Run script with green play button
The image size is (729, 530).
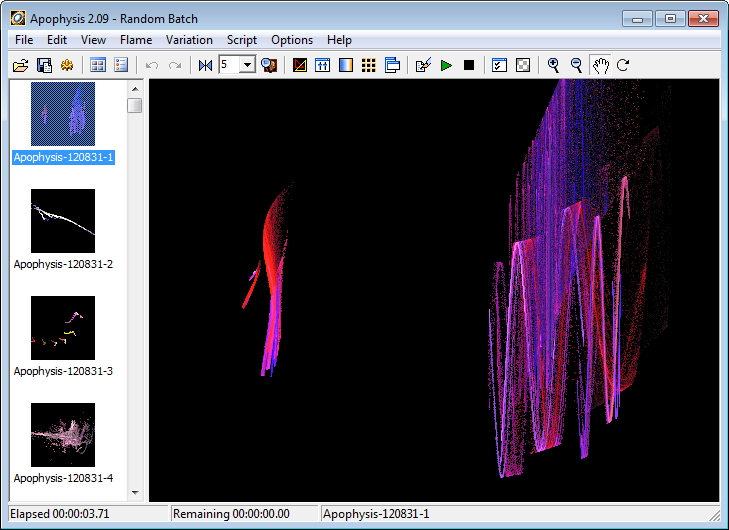(x=446, y=65)
